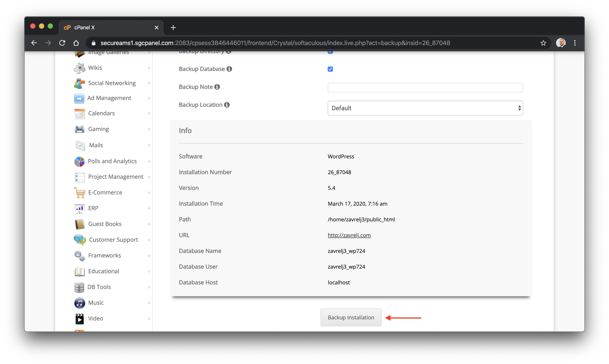Click the Educational book icon
This screenshot has height=364, width=609.
point(79,272)
